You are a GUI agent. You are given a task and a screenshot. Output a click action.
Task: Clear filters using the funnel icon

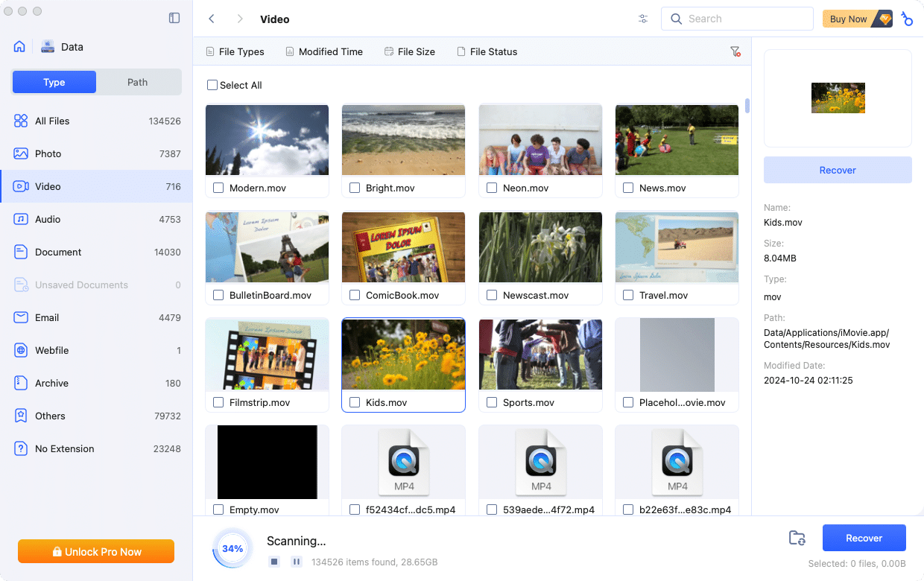pyautogui.click(x=735, y=51)
